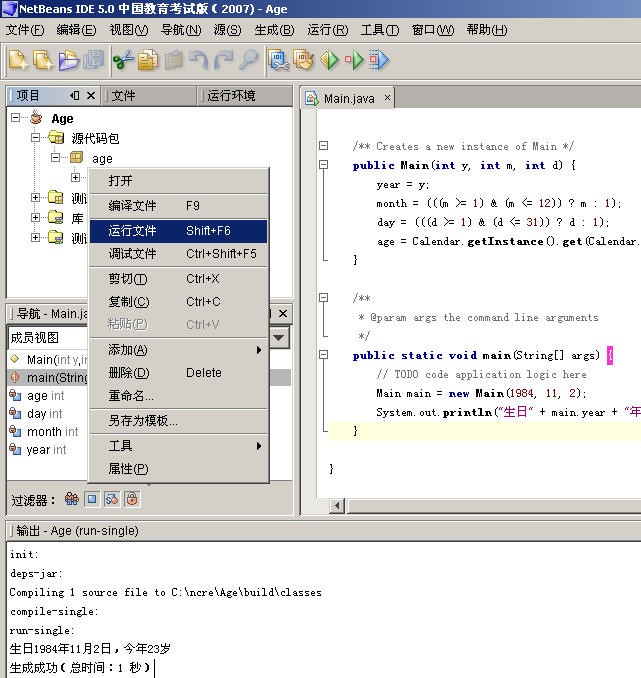Open the 窗口(W) menu
The height and width of the screenshot is (678, 641).
pyautogui.click(x=433, y=30)
